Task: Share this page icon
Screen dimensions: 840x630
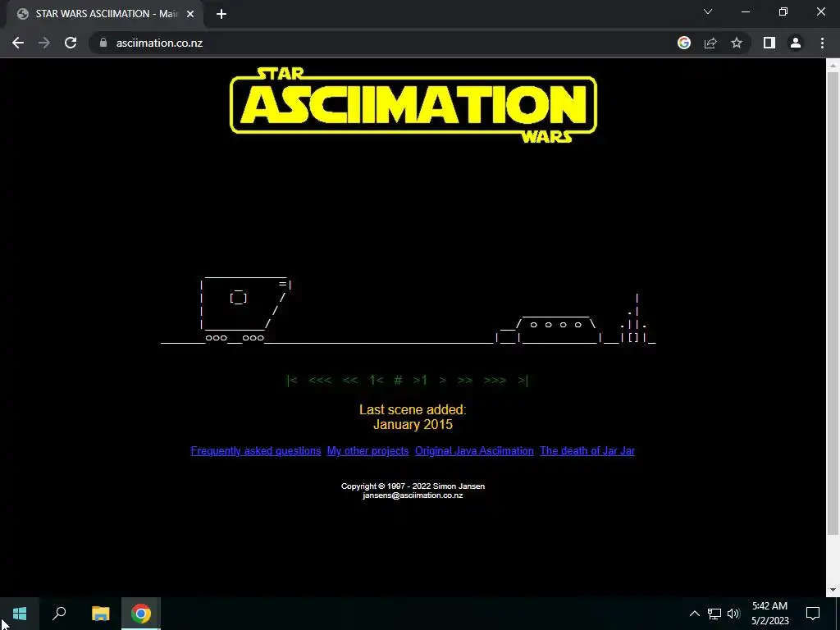Action: [710, 43]
